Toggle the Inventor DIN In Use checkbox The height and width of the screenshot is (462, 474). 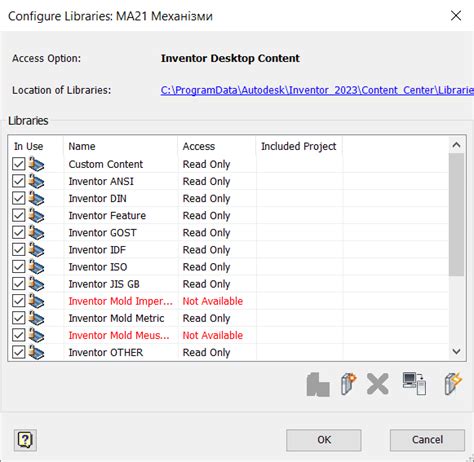coord(19,198)
